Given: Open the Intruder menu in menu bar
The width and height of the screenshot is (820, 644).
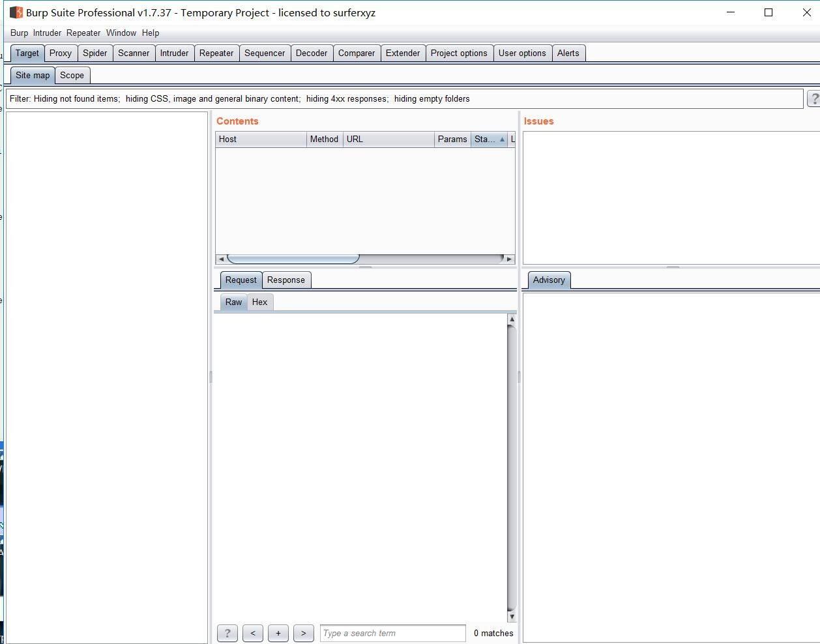Looking at the screenshot, I should (x=47, y=33).
